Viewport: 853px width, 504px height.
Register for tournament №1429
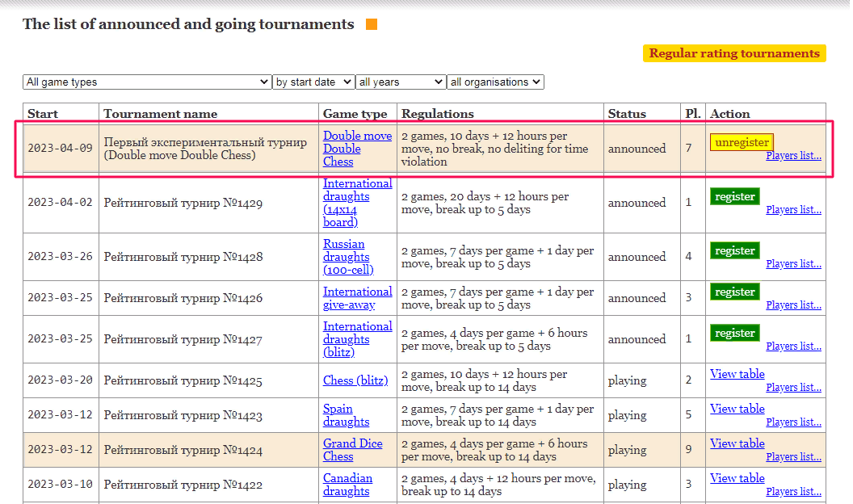pos(734,196)
